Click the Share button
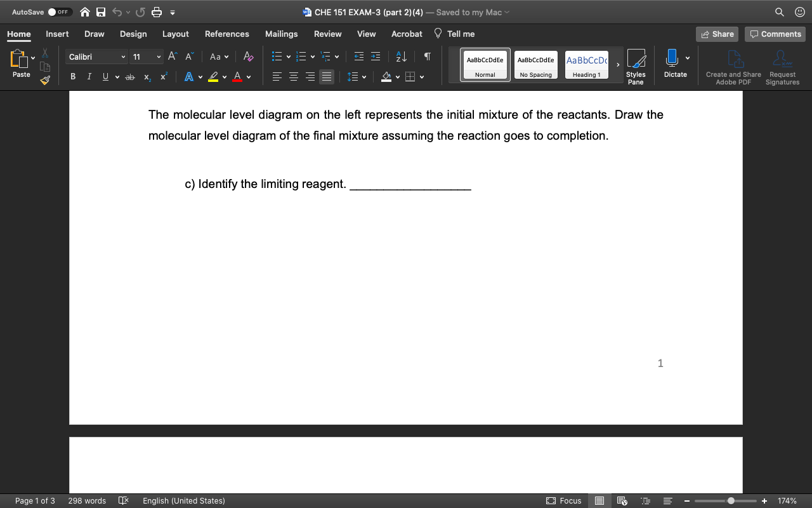812x508 pixels. point(717,34)
